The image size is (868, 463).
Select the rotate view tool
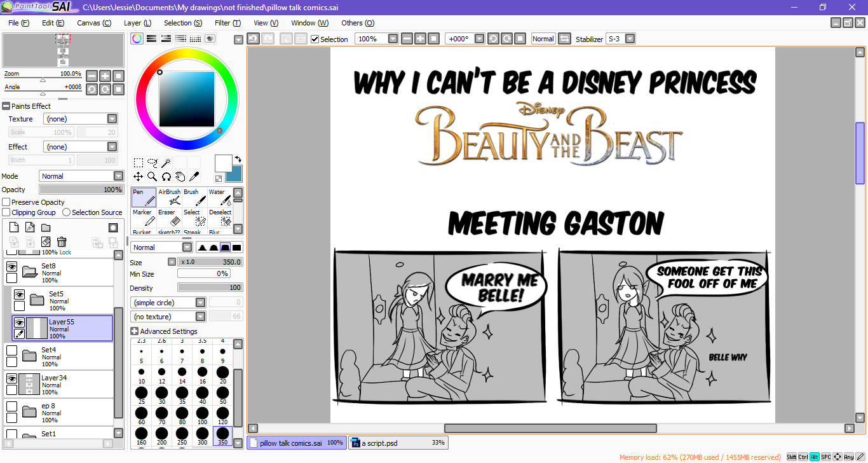(x=166, y=176)
